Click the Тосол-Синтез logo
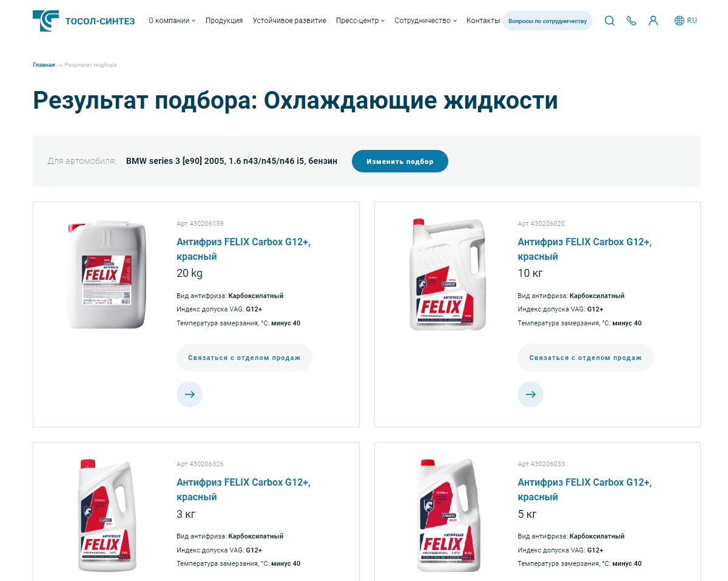 click(x=84, y=21)
